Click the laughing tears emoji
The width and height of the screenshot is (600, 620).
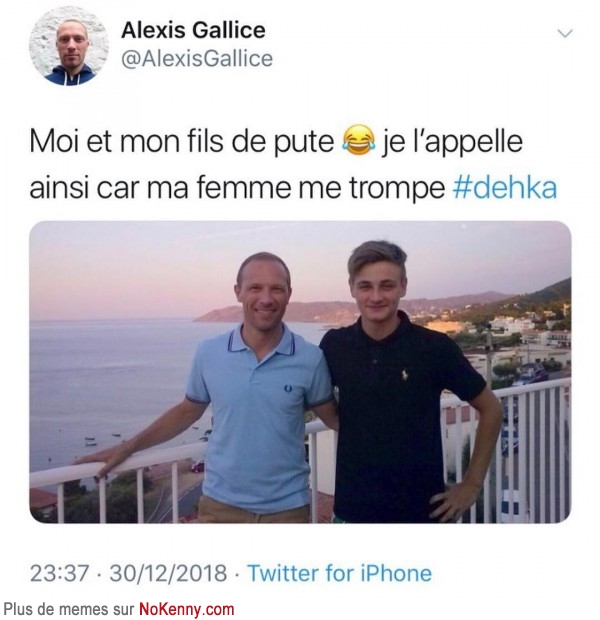[x=358, y=141]
